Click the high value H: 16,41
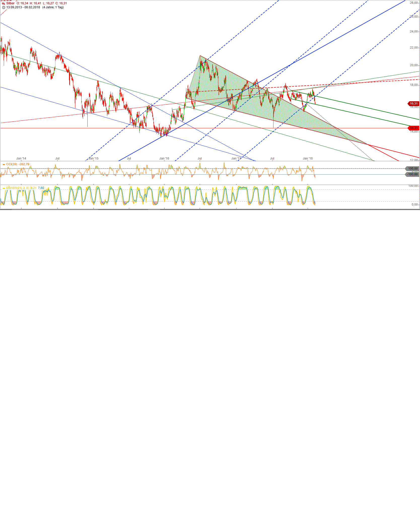 [36, 3]
